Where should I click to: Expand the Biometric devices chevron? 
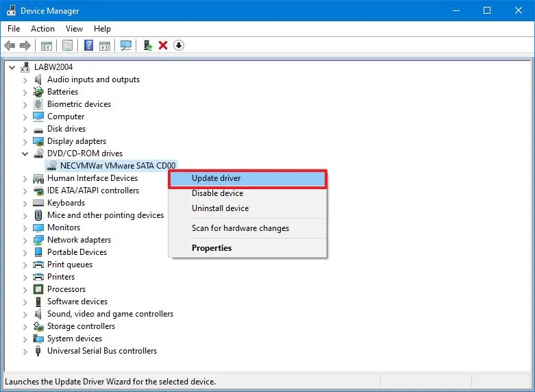point(25,105)
